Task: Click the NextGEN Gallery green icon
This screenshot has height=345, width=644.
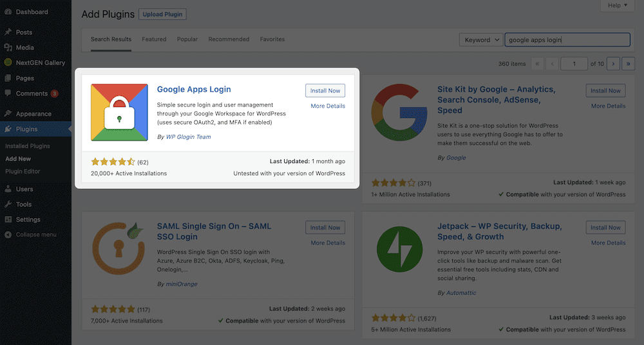Action: 8,63
